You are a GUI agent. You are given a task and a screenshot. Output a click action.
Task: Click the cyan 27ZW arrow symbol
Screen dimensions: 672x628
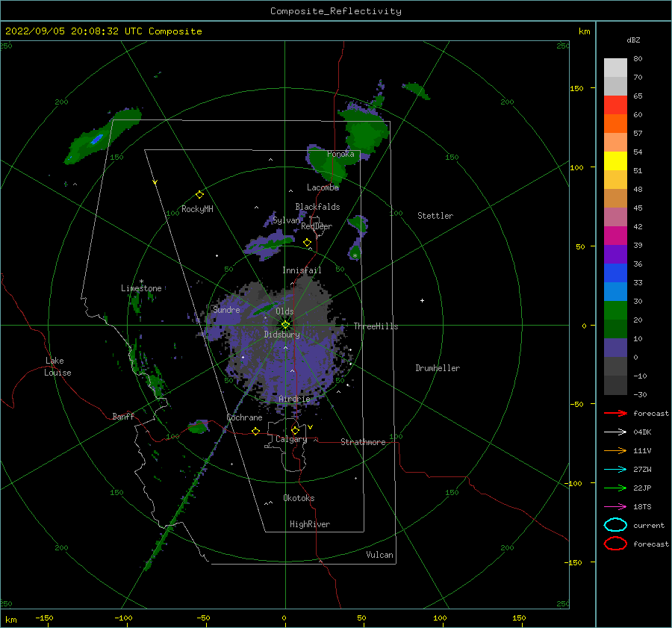615,470
